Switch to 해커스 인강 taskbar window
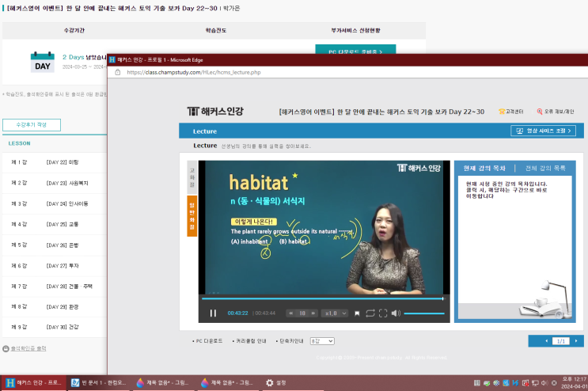Image resolution: width=588 pixels, height=391 pixels. (x=34, y=383)
